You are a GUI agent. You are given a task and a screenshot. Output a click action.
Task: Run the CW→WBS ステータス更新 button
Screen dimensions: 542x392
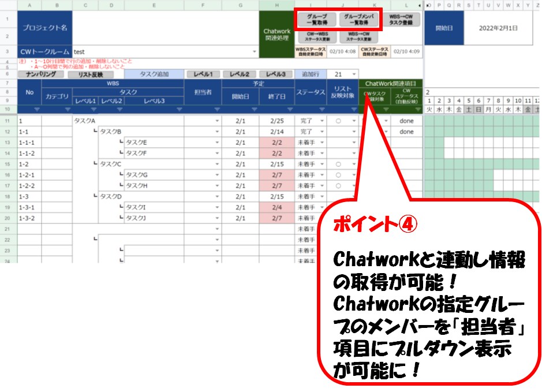coord(317,36)
